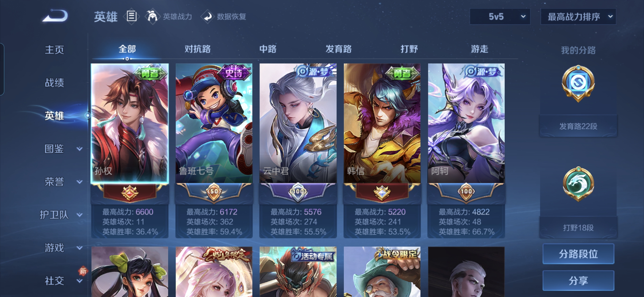Open the 最高战力排序 sort dropdown

pyautogui.click(x=578, y=16)
